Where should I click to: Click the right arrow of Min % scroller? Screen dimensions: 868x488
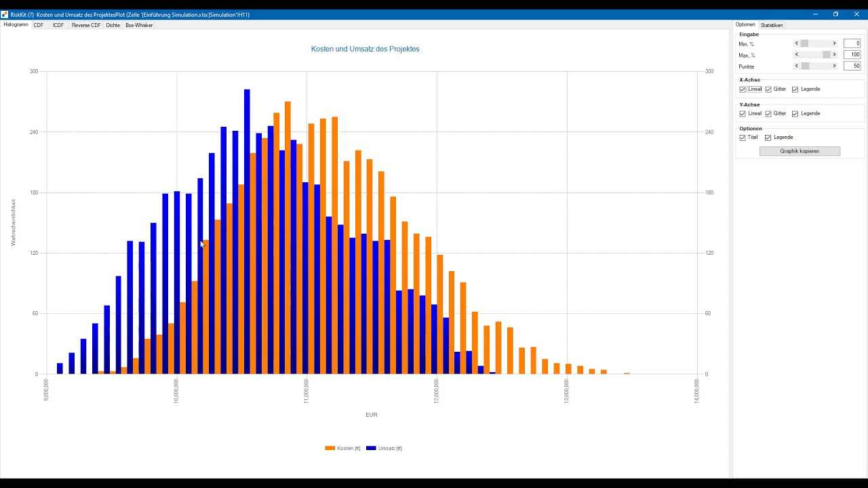tap(835, 43)
